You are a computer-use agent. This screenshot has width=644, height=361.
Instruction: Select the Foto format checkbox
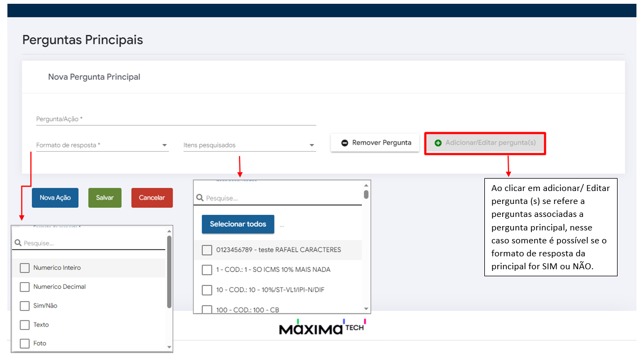(24, 343)
